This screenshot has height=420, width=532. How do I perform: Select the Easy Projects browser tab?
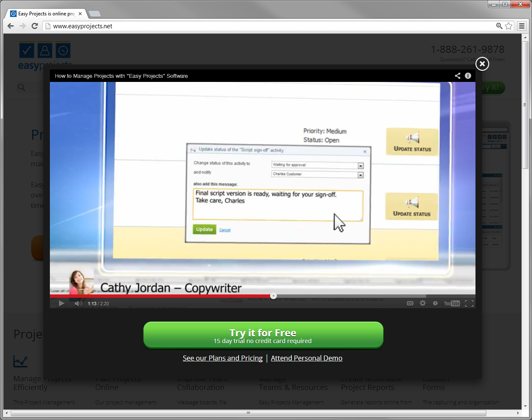coord(47,14)
